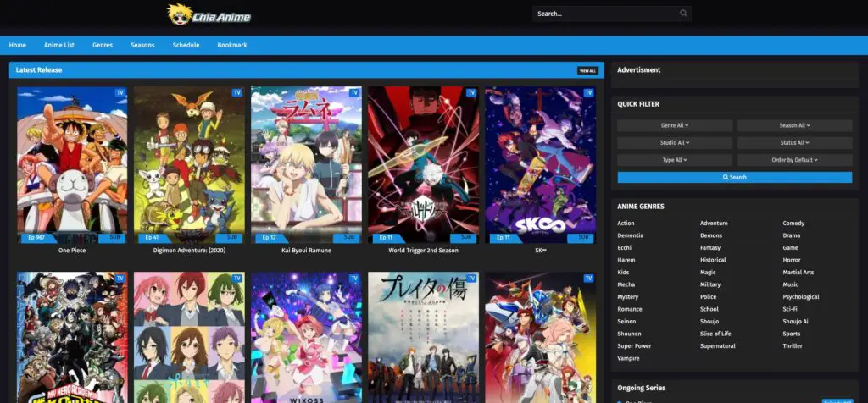Select the Mystery genre

tap(628, 297)
